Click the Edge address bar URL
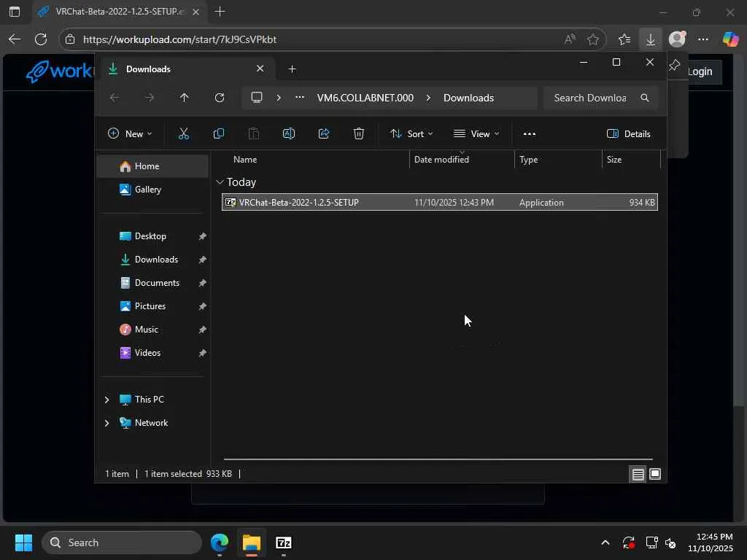Screen dimensions: 747x560 coord(179,39)
